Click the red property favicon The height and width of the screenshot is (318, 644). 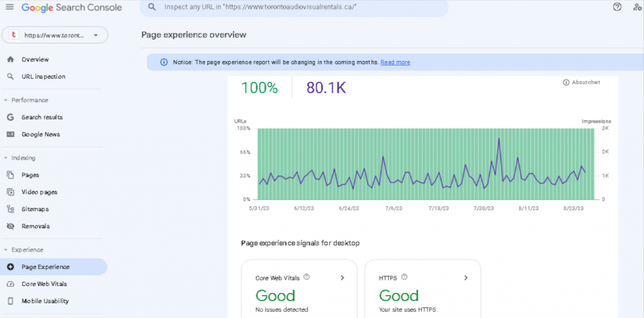point(15,35)
